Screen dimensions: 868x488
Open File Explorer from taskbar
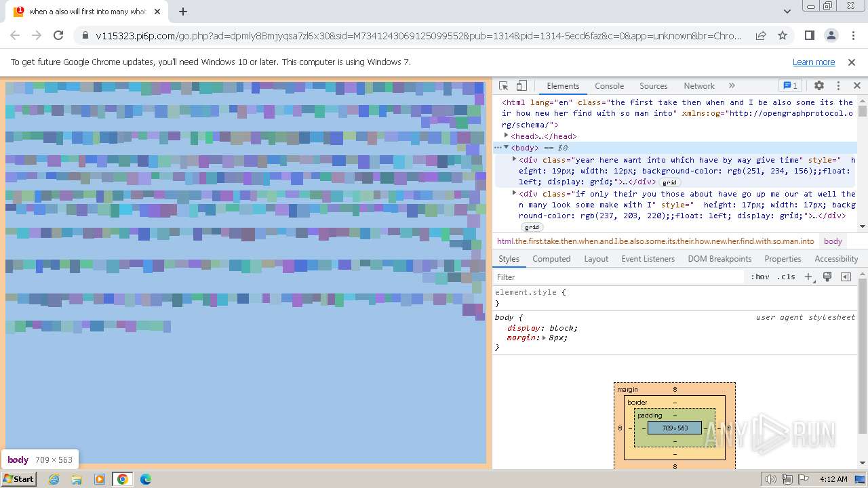77,479
